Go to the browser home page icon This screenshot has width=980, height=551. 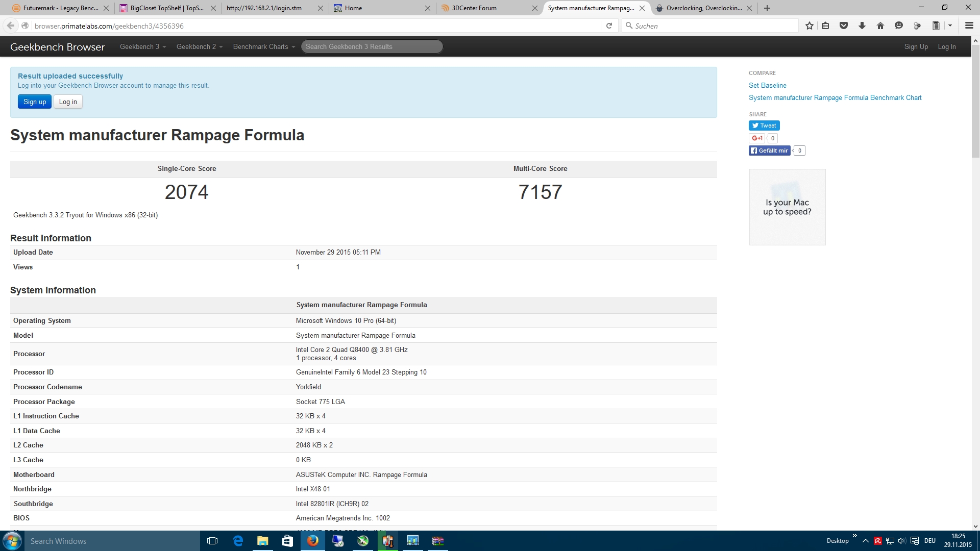click(x=880, y=26)
